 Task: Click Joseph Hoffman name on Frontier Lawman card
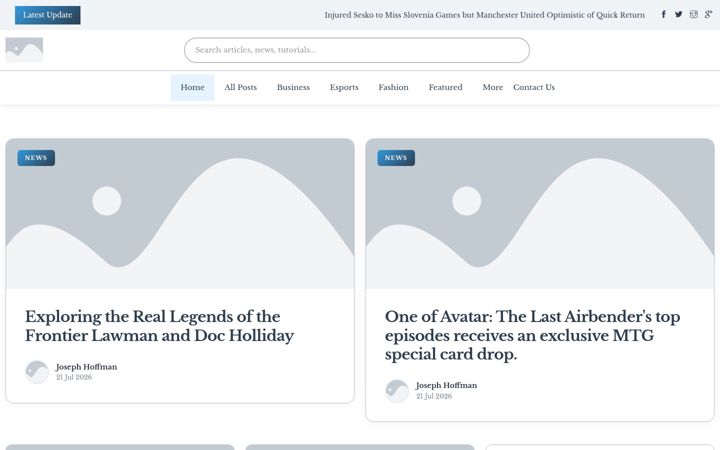(x=86, y=367)
